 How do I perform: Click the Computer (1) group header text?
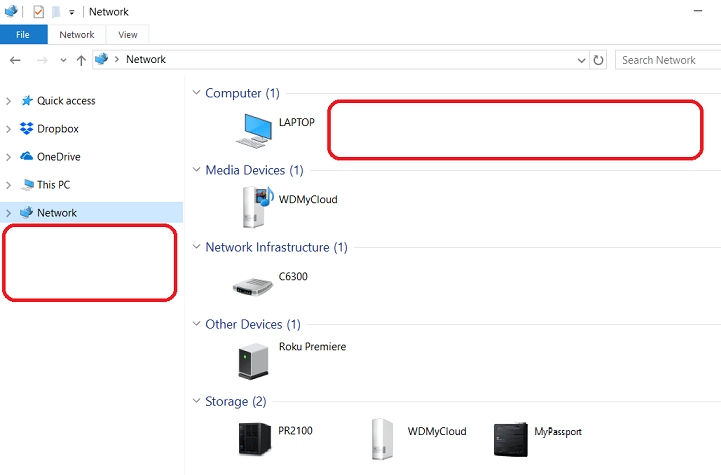pos(242,93)
